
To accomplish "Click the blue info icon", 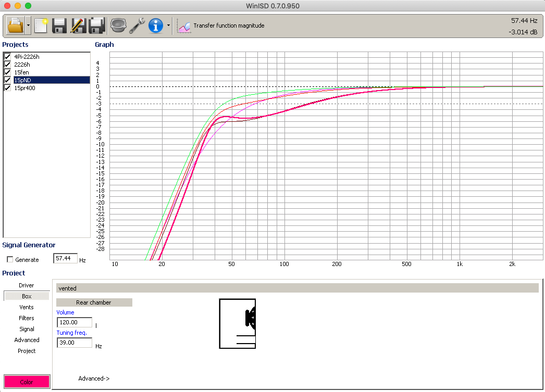I will (156, 26).
